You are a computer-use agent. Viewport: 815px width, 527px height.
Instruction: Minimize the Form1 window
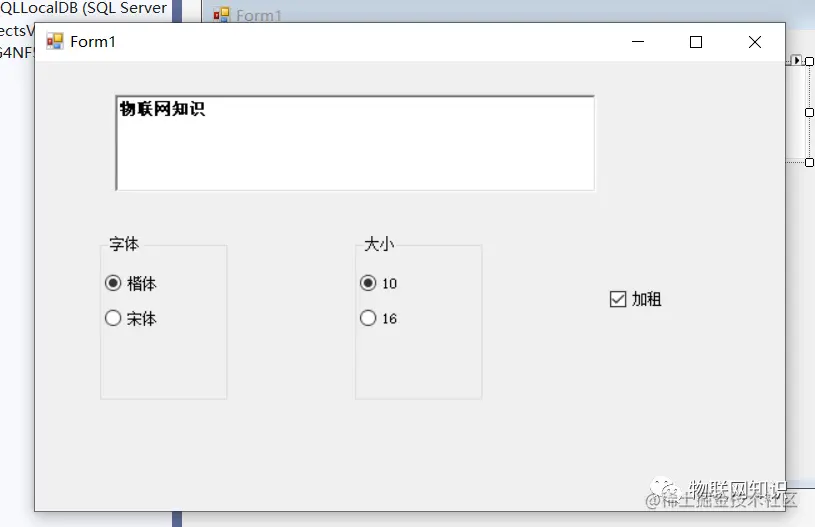pyautogui.click(x=638, y=42)
